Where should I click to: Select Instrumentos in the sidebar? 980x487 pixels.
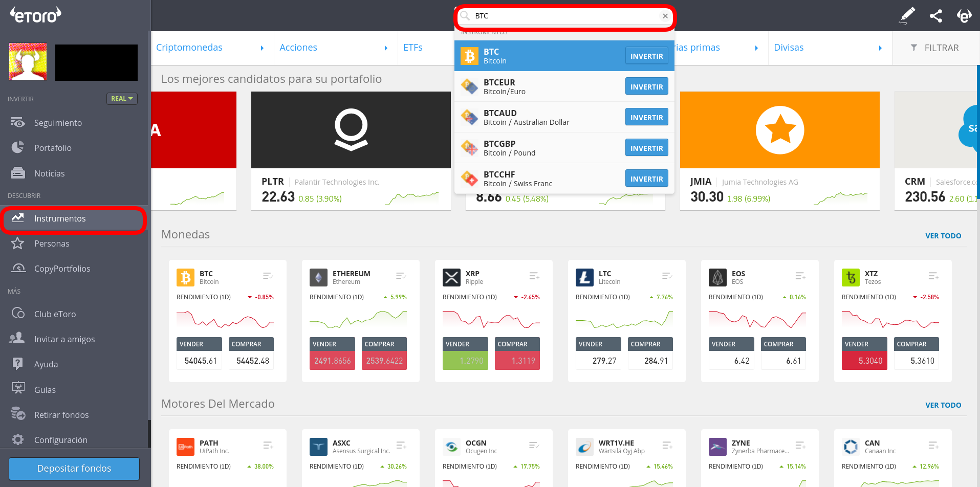tap(74, 219)
